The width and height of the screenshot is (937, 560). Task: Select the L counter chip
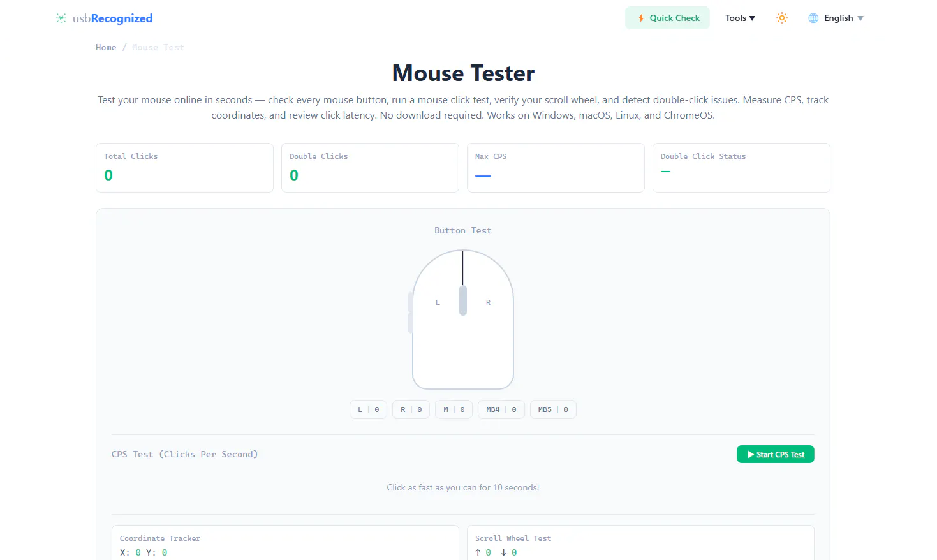coord(369,409)
